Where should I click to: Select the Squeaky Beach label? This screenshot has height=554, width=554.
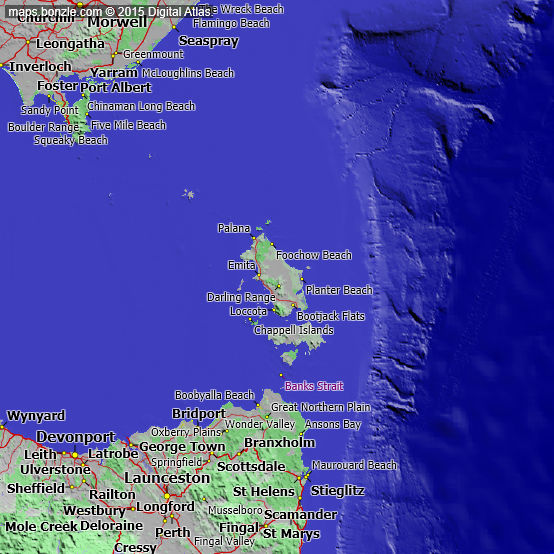(x=71, y=140)
